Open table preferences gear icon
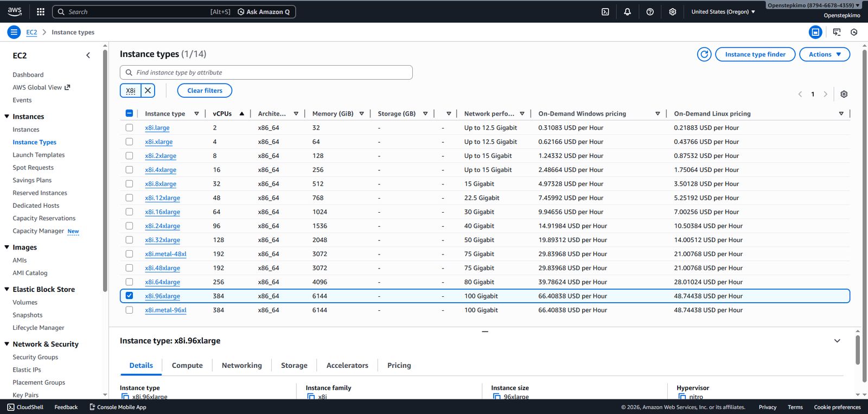Image resolution: width=868 pixels, height=414 pixels. [x=844, y=94]
